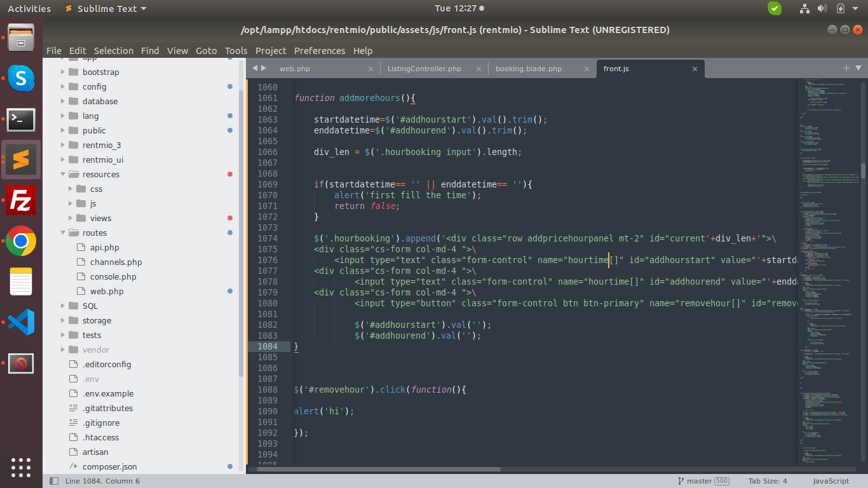Expand the storage folder
Screen dimensions: 868x488
[63, 320]
